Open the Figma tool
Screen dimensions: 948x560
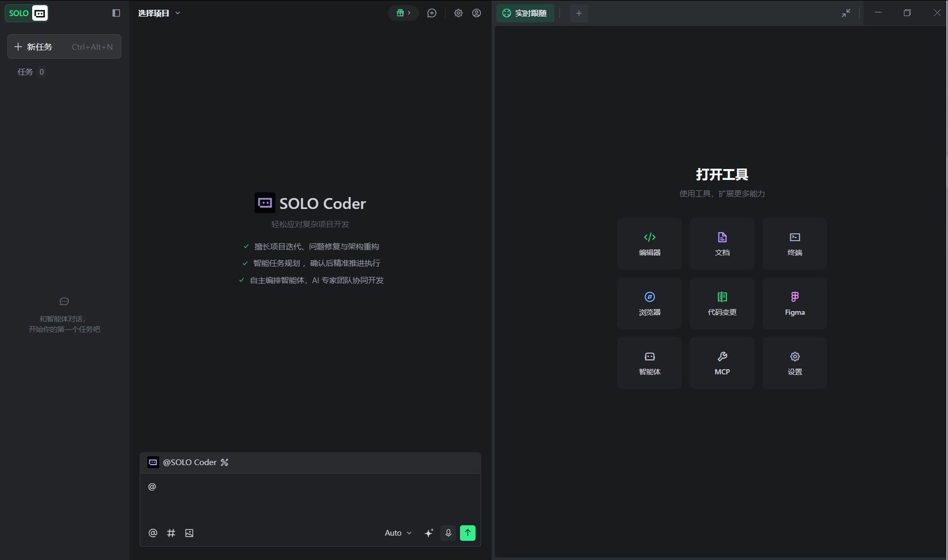[794, 303]
